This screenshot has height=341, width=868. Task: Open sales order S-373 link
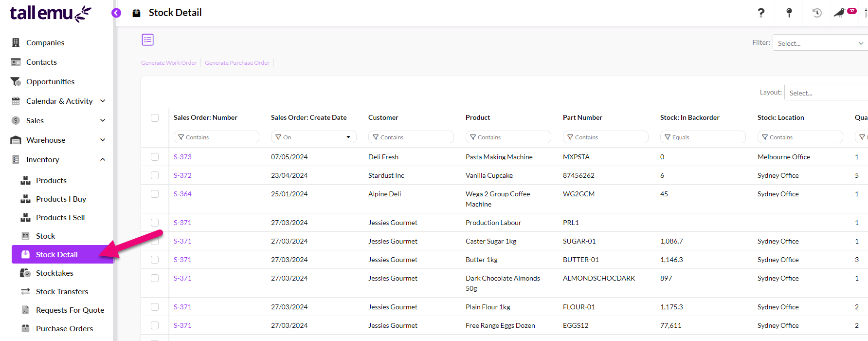coord(182,157)
